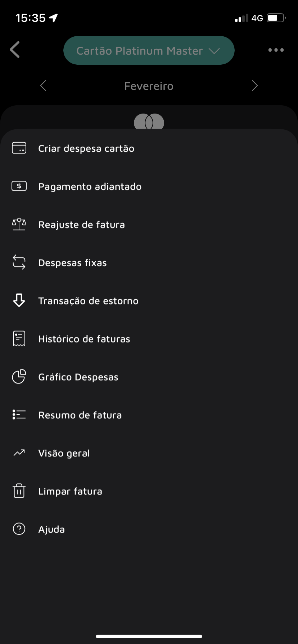Choose Histórico de faturas option
The height and width of the screenshot is (644, 298).
pos(84,339)
